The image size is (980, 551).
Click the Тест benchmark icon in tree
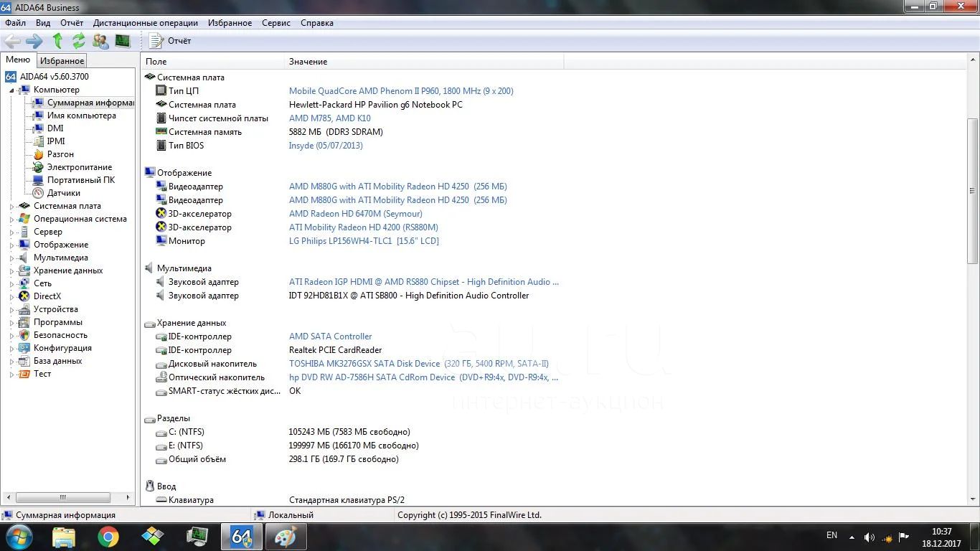click(x=24, y=374)
